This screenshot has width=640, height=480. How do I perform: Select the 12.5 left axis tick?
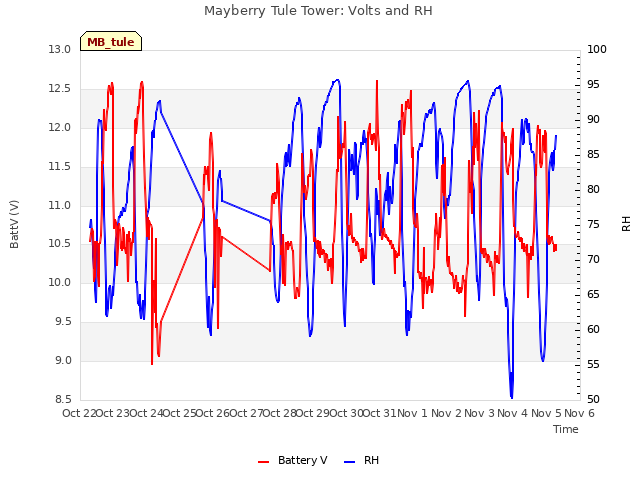[60, 89]
